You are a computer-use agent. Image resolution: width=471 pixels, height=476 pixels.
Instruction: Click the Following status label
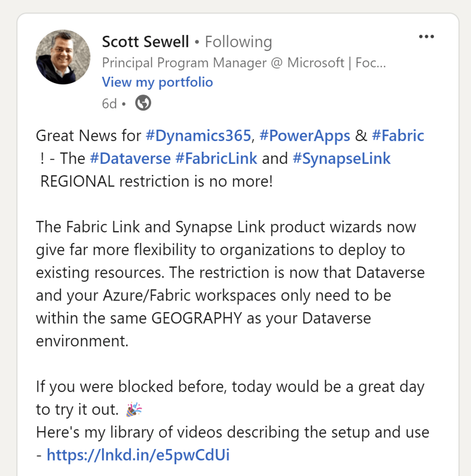pyautogui.click(x=238, y=42)
